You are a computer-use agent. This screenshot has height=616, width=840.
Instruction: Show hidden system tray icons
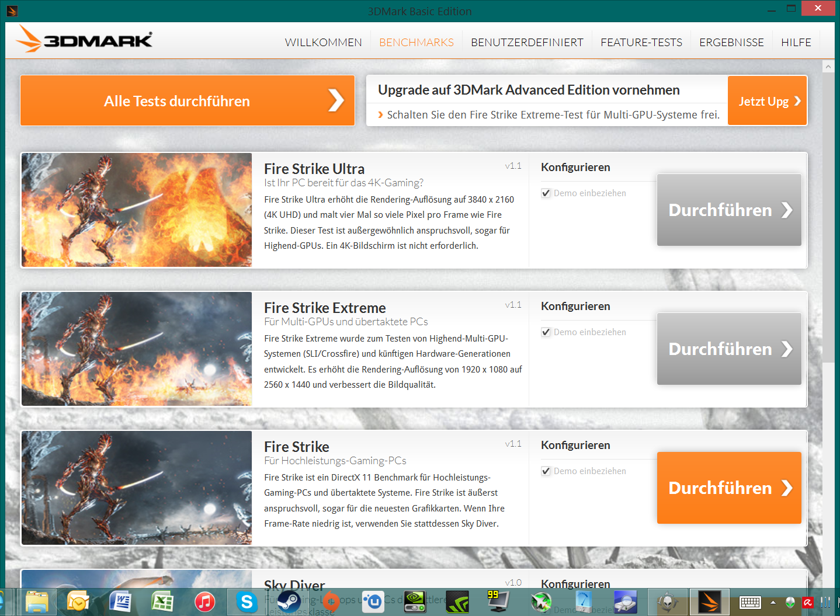[773, 603]
